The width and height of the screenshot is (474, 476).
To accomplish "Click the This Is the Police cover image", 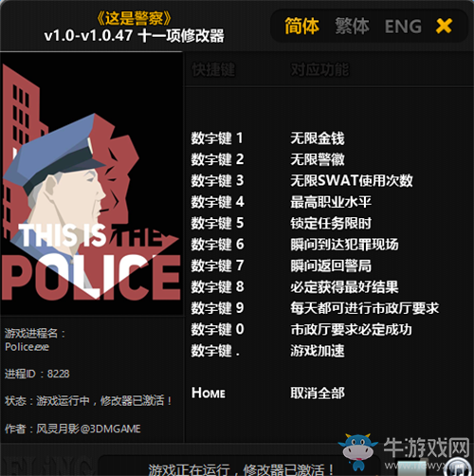I will tap(92, 183).
